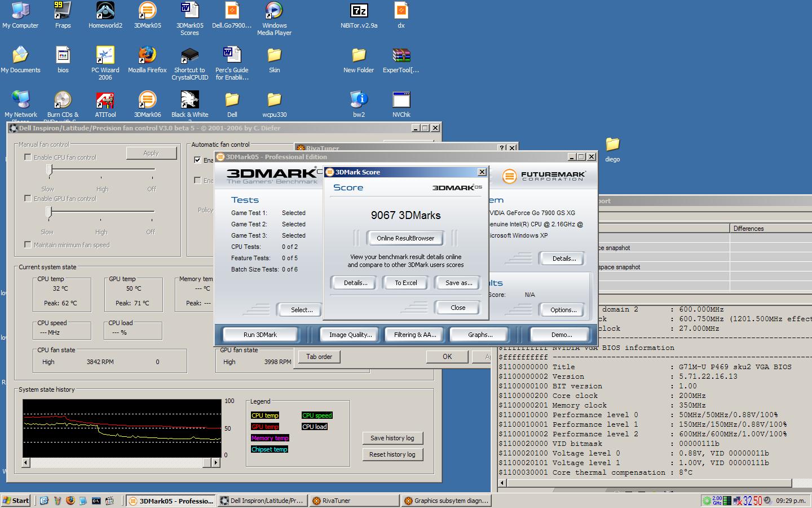
Task: Click history graph scrollbar right arrow
Action: click(x=215, y=462)
